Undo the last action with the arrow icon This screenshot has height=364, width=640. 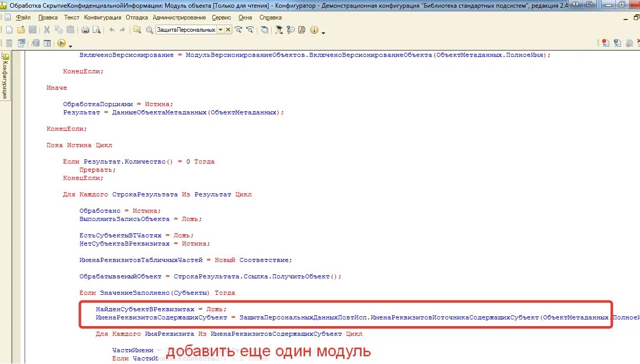pos(112,30)
